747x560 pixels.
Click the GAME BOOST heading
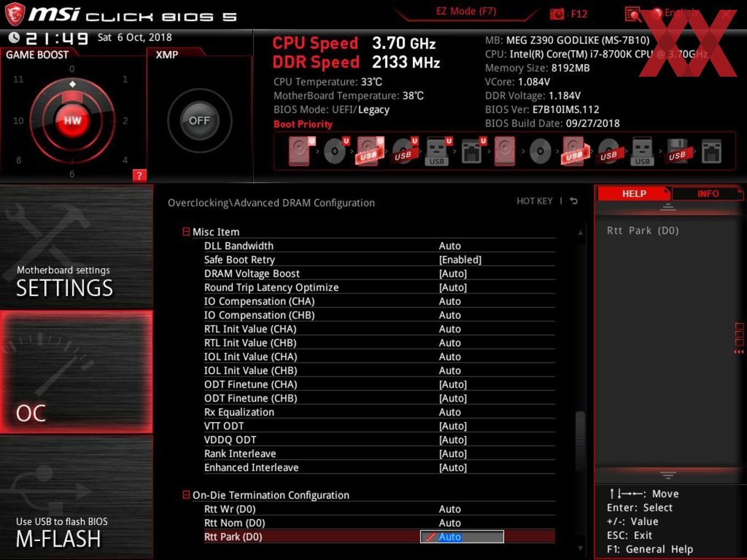click(x=37, y=55)
